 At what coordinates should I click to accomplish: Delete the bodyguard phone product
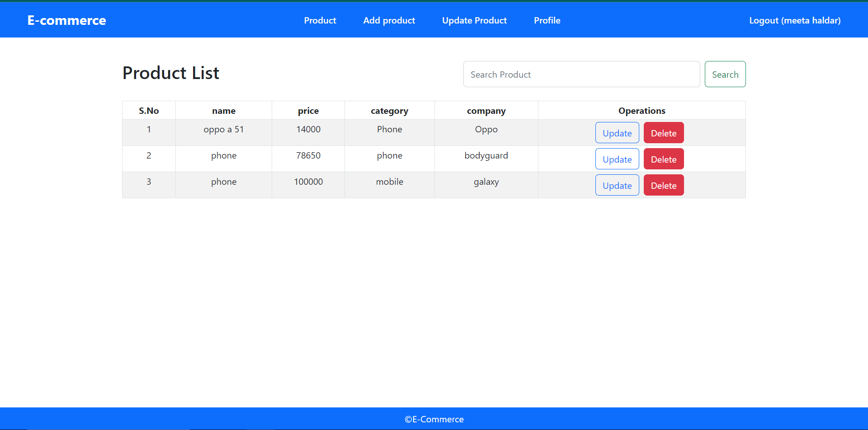click(663, 159)
